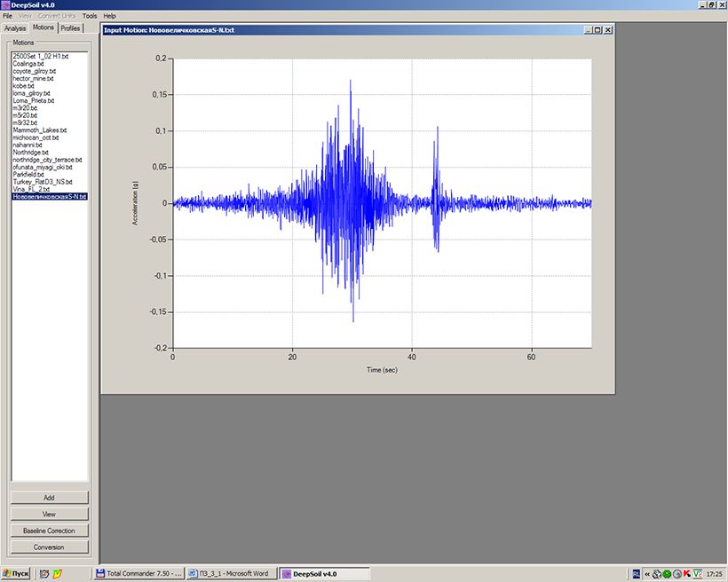Select Northridge.txt motion file
This screenshot has width=728, height=582.
pyautogui.click(x=29, y=152)
